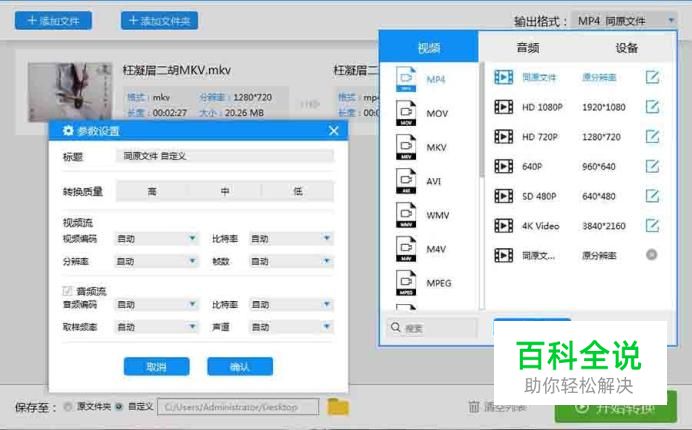Set conversion quality to 高

152,191
